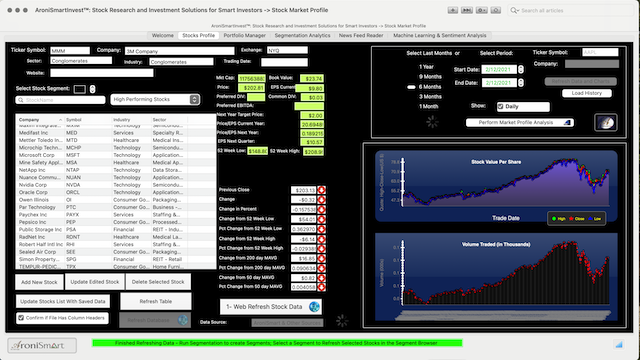The image size is (640, 360).
Task: Select the Nvidia Corp row in stock table
Action: (116, 185)
